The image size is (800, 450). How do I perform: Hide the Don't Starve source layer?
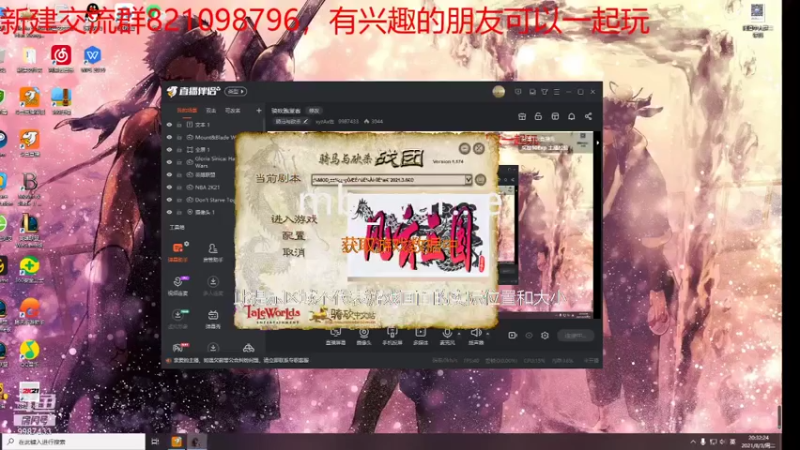(x=169, y=200)
